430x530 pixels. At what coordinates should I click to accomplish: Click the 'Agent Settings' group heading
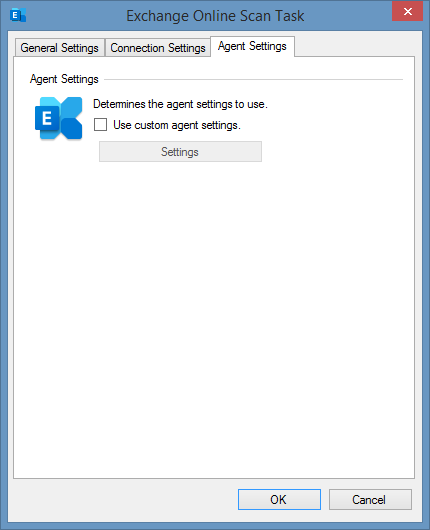click(64, 79)
